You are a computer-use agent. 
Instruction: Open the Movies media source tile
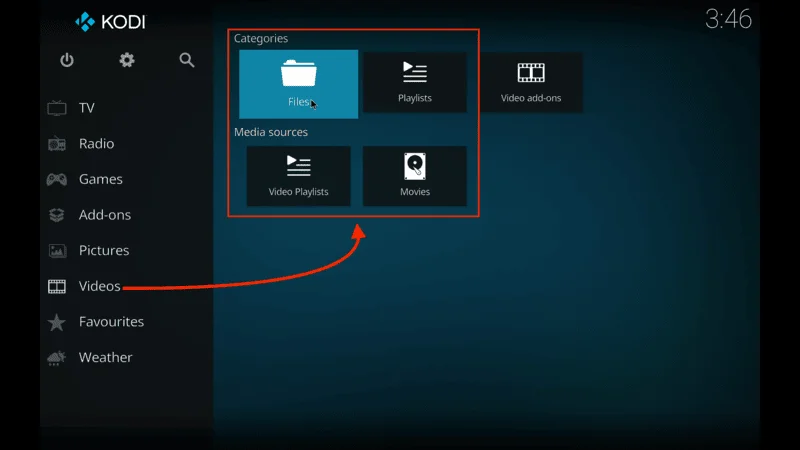point(415,176)
